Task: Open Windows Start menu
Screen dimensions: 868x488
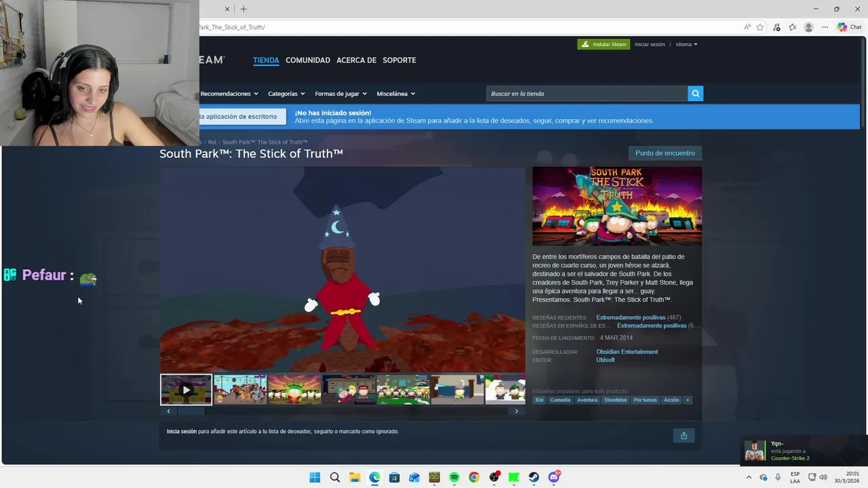Action: pyautogui.click(x=315, y=477)
